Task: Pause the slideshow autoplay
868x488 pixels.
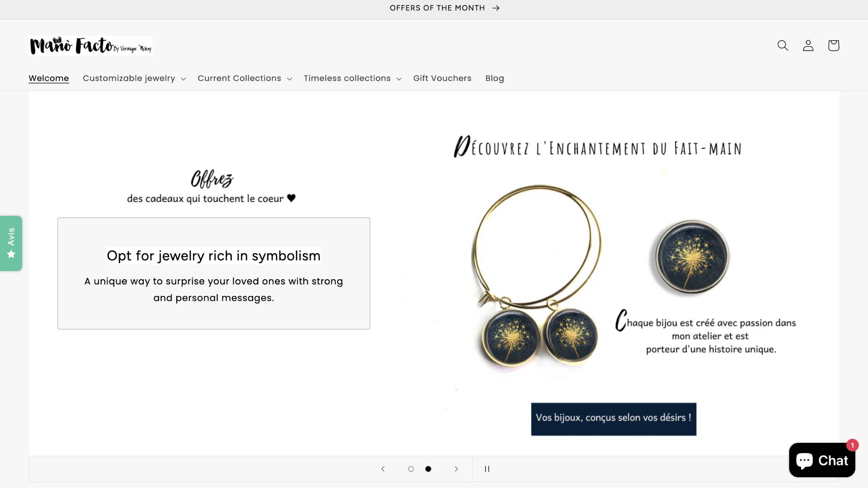Action: (487, 469)
